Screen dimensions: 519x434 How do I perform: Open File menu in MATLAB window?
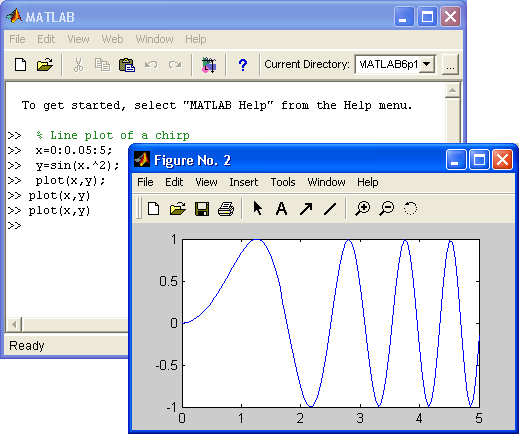pyautogui.click(x=17, y=39)
